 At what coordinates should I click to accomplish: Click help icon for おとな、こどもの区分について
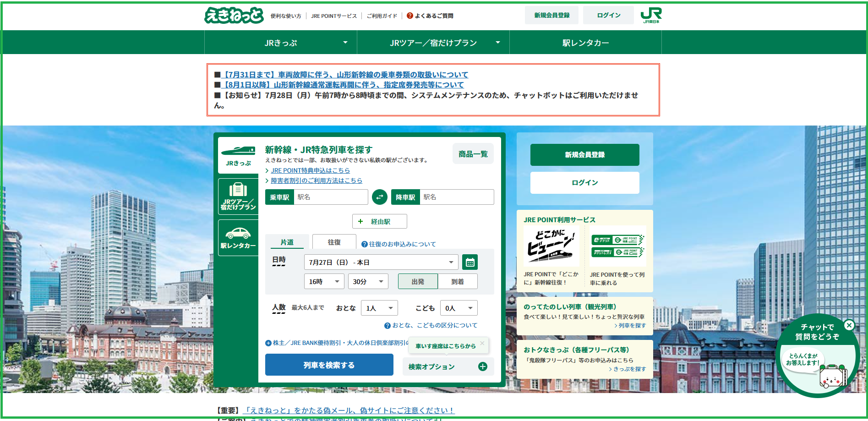388,326
